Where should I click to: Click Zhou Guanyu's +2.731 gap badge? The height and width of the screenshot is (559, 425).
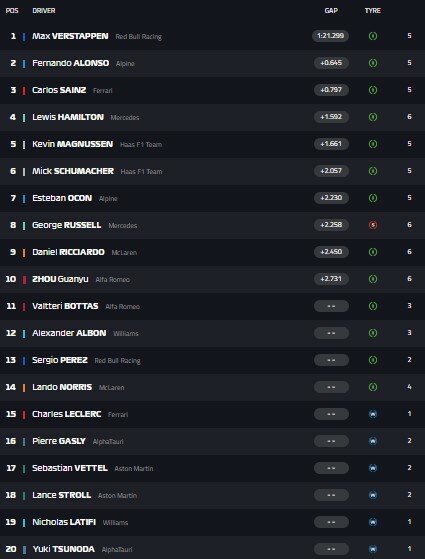tap(331, 279)
